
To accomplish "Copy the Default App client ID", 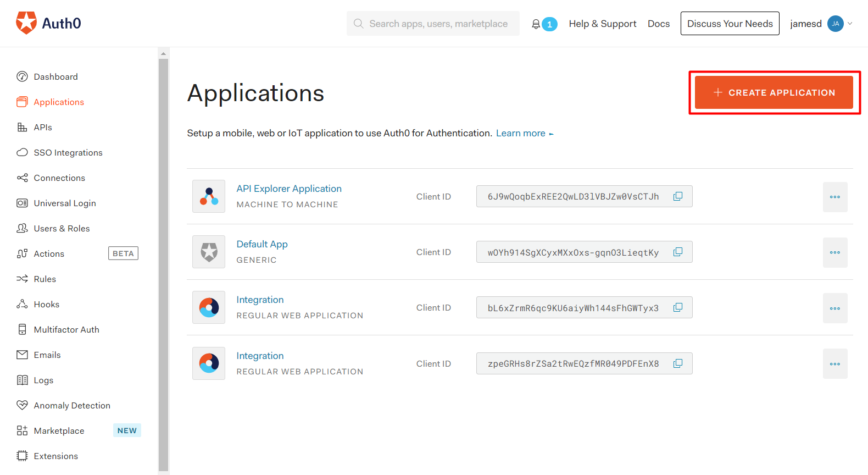I will tap(678, 252).
